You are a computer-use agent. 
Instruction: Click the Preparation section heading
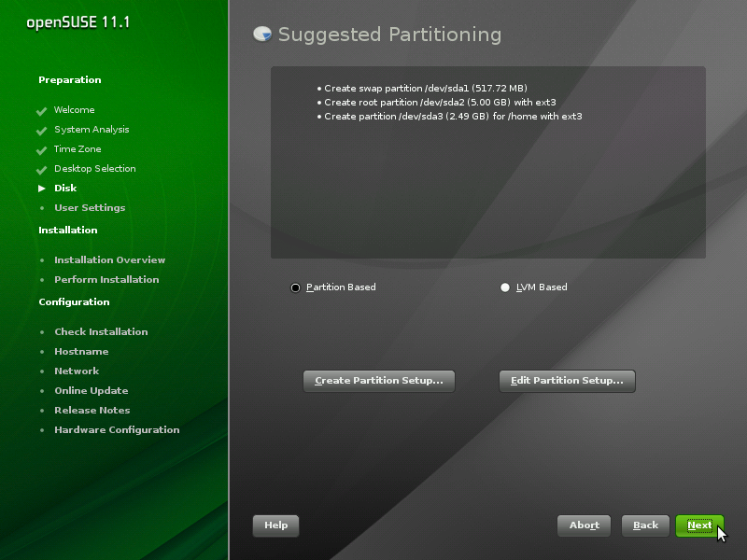point(69,80)
